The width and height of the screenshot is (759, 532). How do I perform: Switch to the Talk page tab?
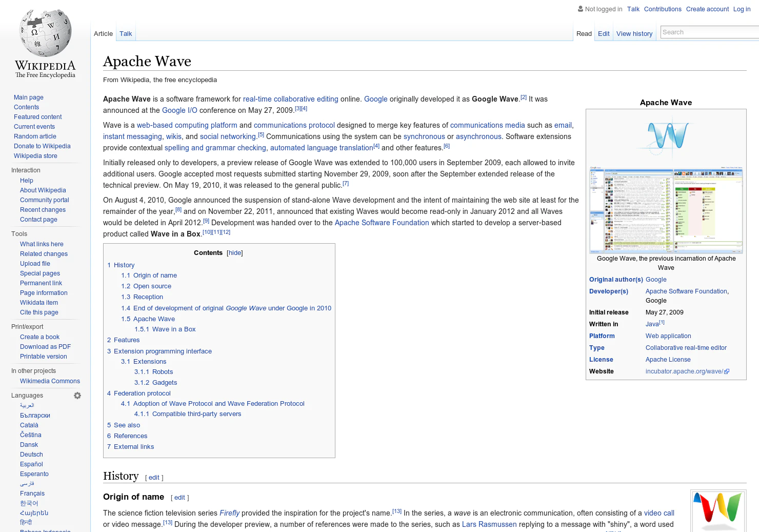(126, 34)
